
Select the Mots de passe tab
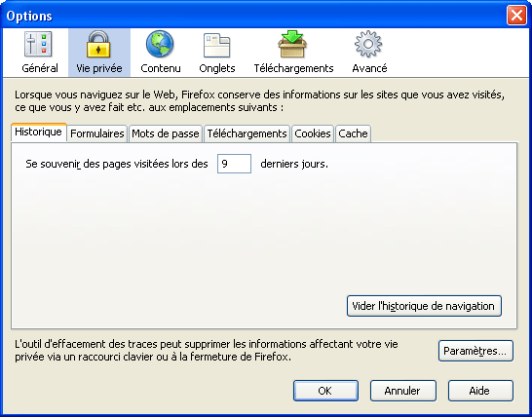pos(166,133)
